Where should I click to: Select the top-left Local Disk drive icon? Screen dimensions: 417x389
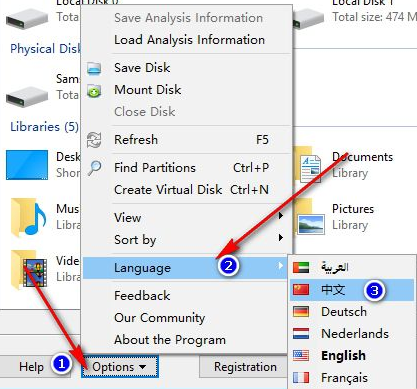(27, 19)
